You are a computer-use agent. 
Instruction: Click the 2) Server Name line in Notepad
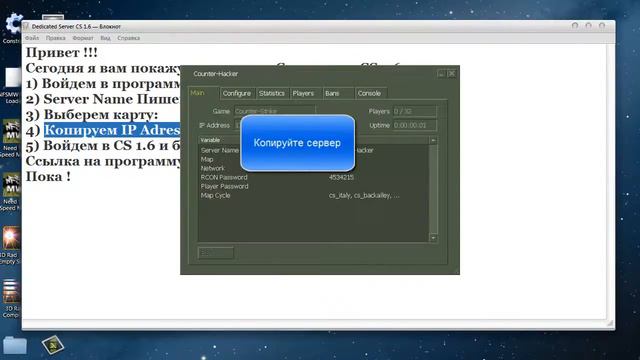[x=103, y=99]
